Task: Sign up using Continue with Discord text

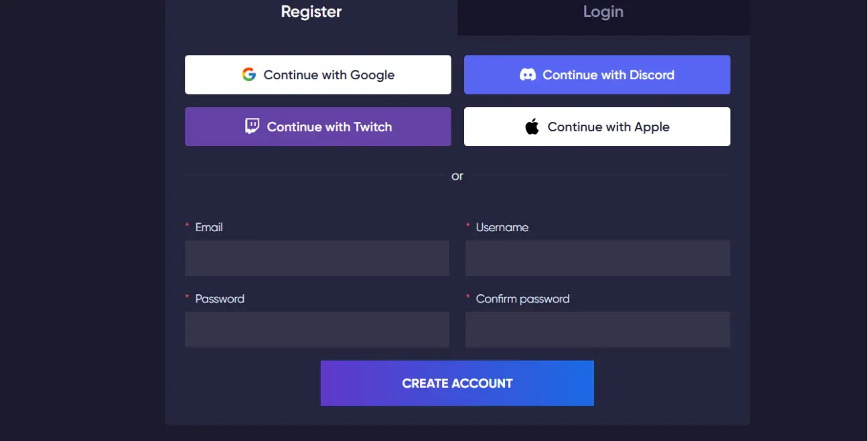Action: (x=608, y=75)
